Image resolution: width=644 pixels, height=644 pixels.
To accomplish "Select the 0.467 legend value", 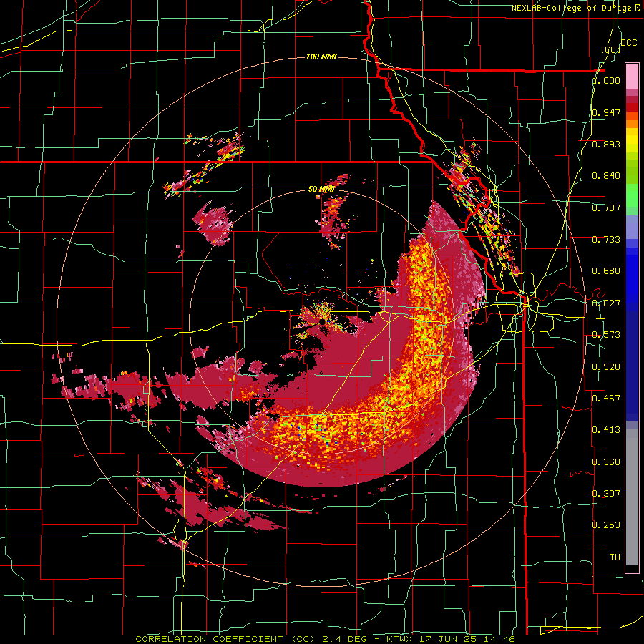I will coord(606,399).
